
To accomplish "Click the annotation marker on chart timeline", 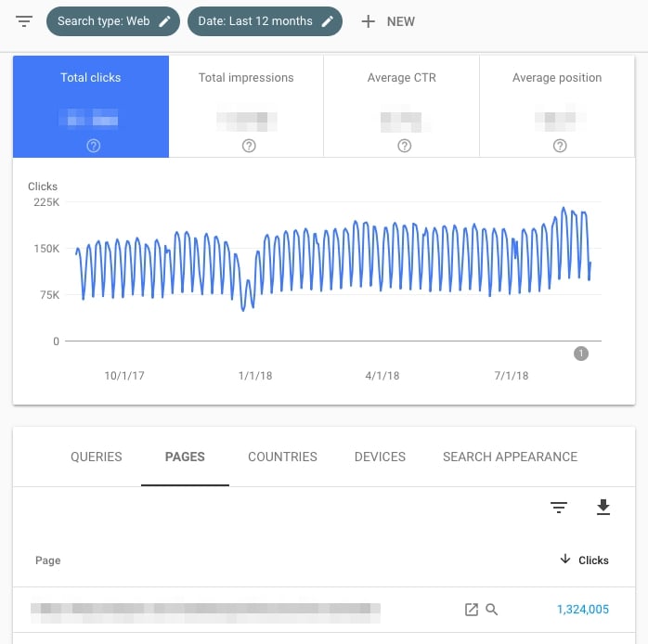I will tap(581, 353).
